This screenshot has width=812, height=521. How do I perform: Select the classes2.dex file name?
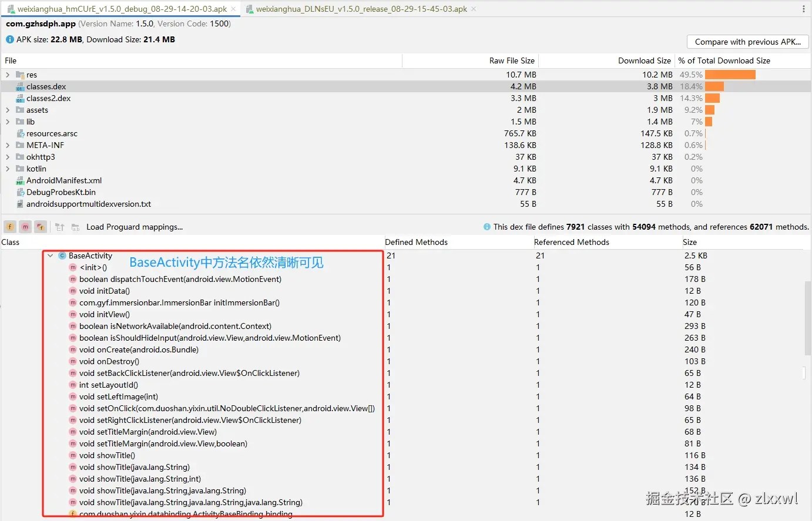tap(48, 98)
